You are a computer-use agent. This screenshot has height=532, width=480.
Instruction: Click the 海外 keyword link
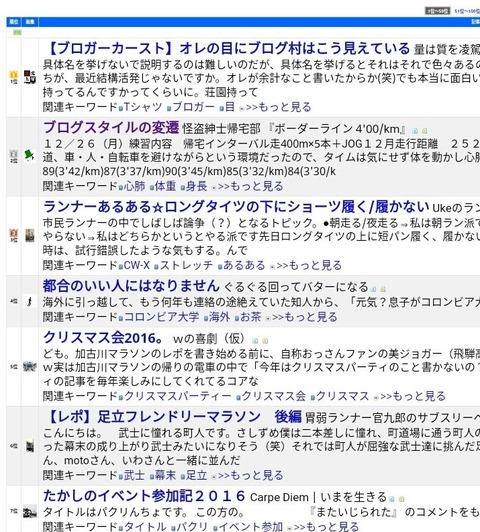(x=219, y=317)
